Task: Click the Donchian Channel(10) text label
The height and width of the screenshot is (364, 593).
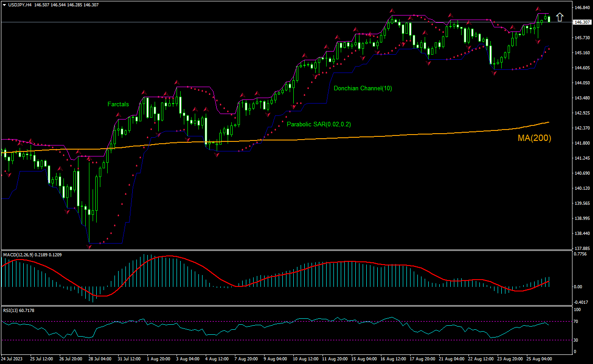Action: pyautogui.click(x=363, y=88)
